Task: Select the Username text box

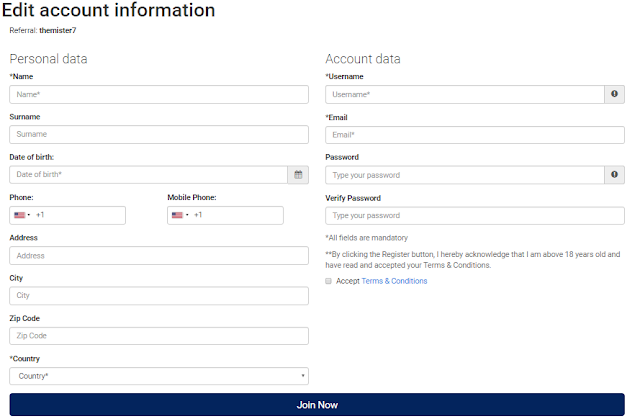Action: pyautogui.click(x=465, y=94)
